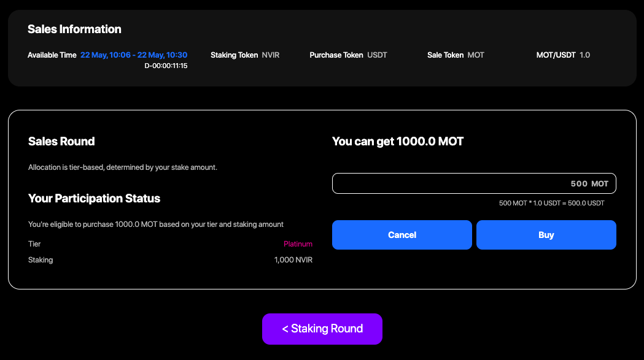
Task: Click the Available Time date range
Action: click(x=134, y=55)
